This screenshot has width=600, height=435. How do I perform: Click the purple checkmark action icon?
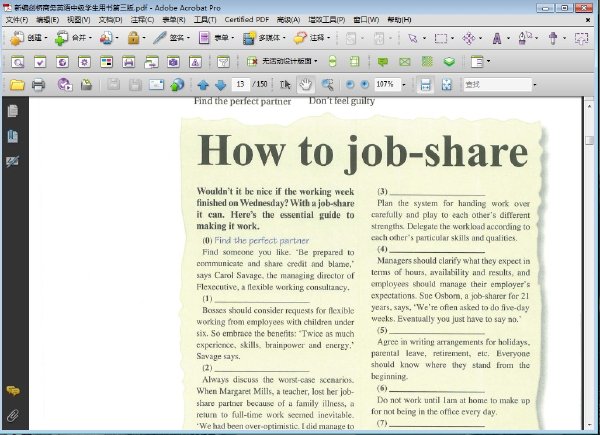[65, 85]
